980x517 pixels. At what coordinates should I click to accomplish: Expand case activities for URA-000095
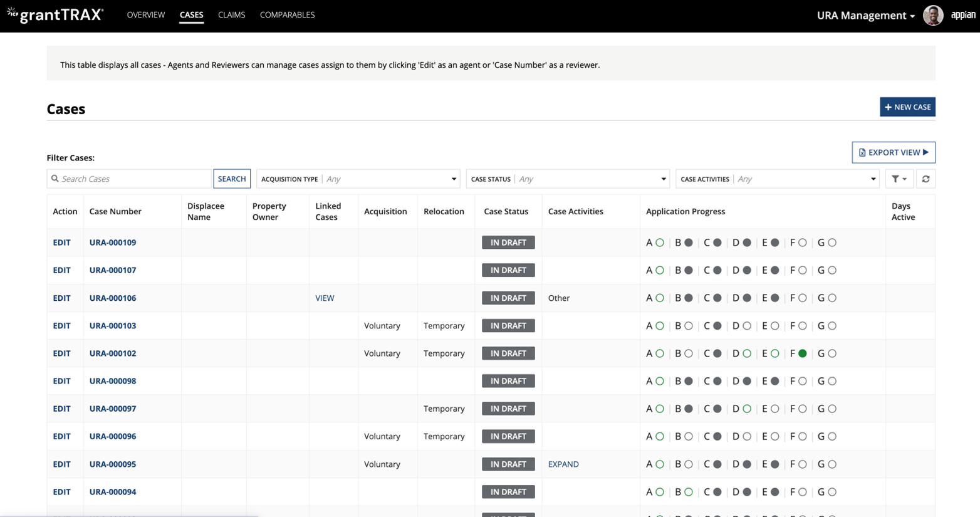click(x=563, y=464)
